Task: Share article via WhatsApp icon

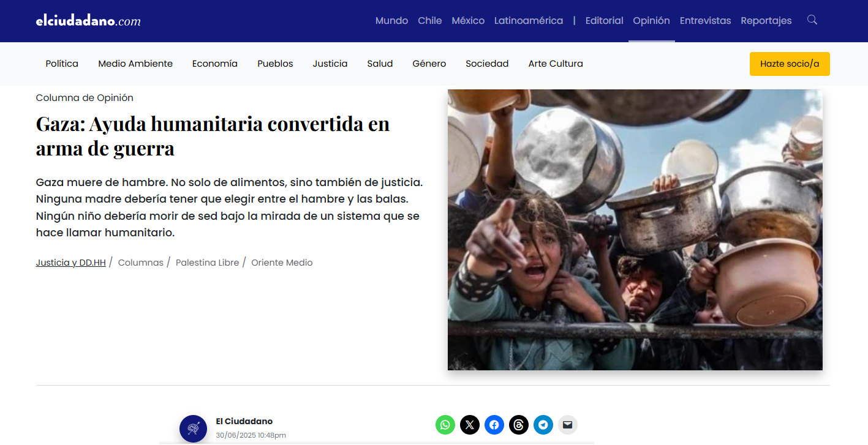Action: [445, 425]
